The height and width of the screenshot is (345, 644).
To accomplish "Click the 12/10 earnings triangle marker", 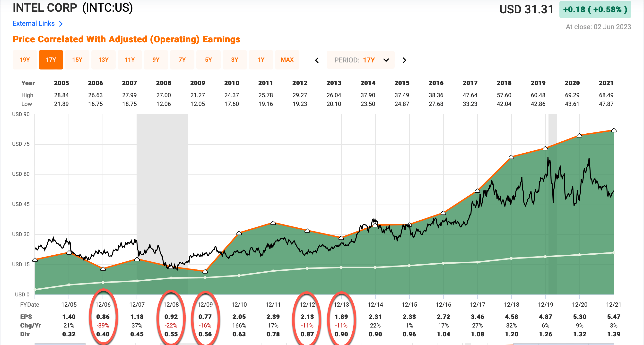I will (x=239, y=233).
